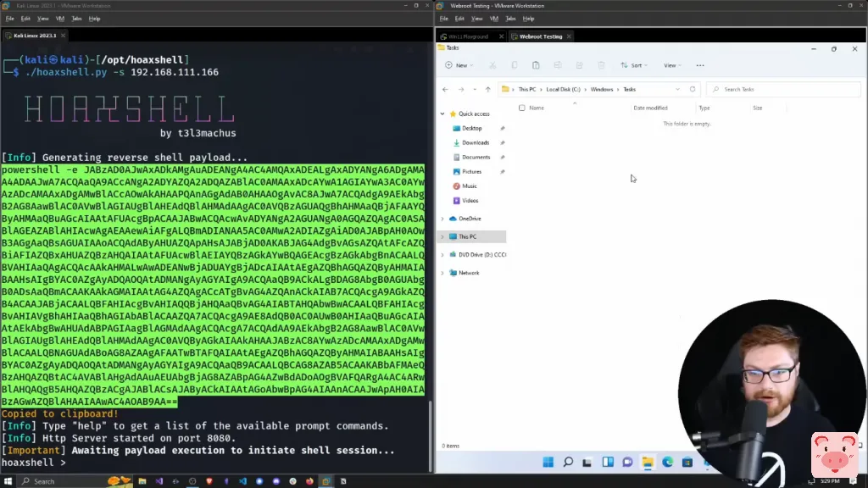The height and width of the screenshot is (488, 868).
Task: Expand the This PC tree node
Action: point(442,237)
